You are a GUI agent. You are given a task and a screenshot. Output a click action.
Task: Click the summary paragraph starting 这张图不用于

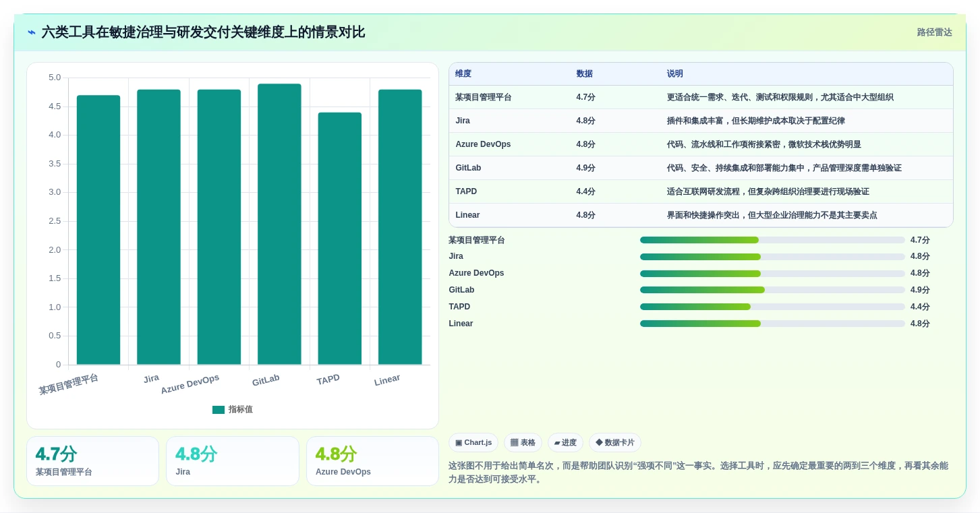coord(699,473)
